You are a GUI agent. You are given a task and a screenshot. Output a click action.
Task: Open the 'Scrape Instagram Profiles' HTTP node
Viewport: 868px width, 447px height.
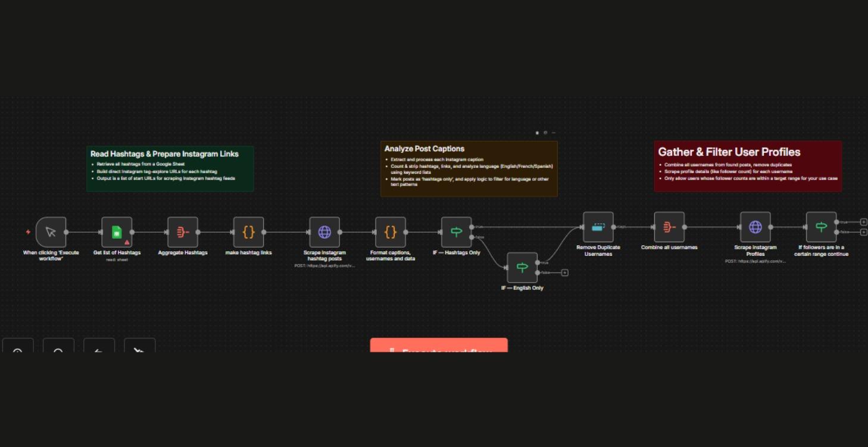point(755,227)
